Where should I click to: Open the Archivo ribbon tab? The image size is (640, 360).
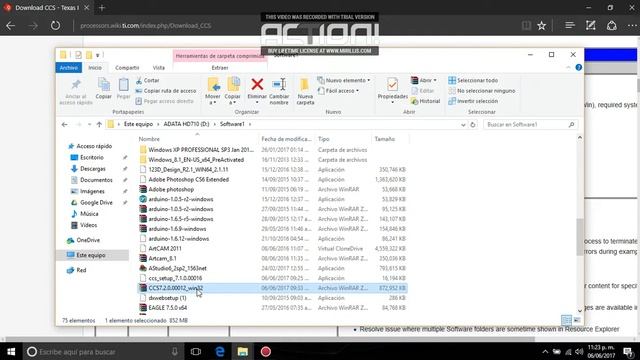(69, 68)
